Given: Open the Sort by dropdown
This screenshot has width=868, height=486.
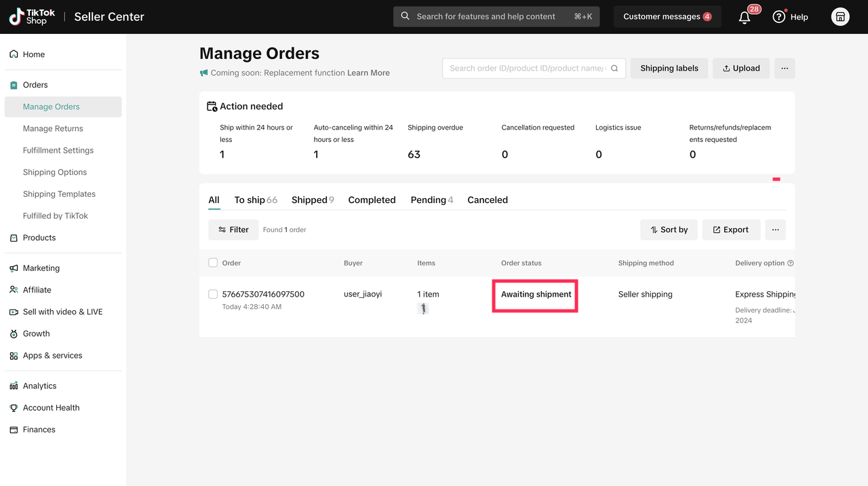Looking at the screenshot, I should tap(669, 229).
